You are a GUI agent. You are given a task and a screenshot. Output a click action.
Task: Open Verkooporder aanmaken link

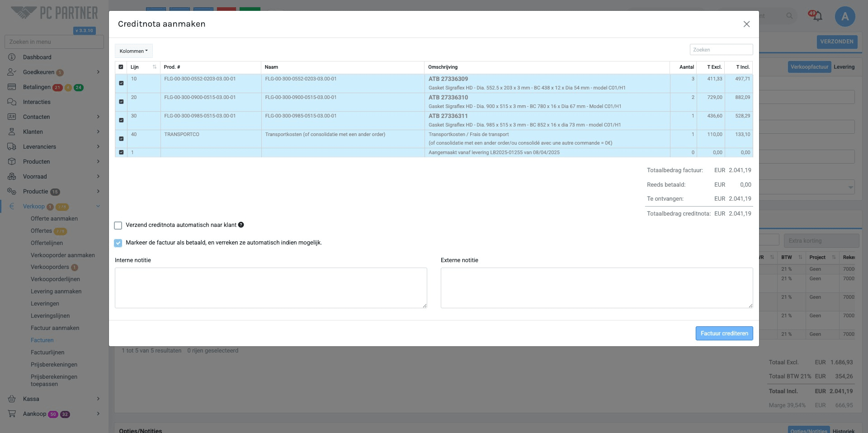click(x=63, y=255)
